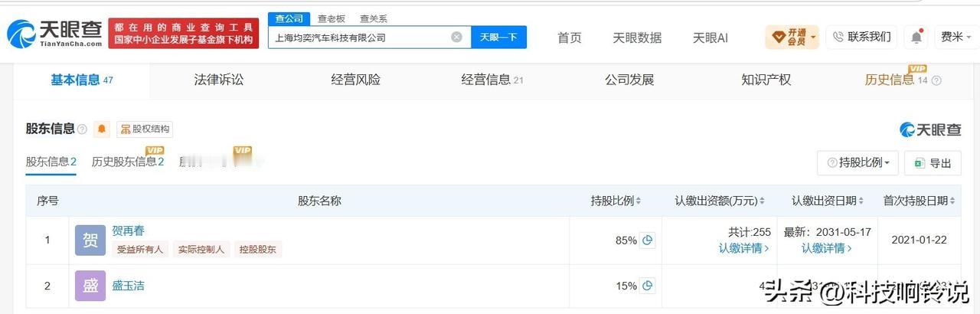Switch to the 法律诉讼 tab
Screen dimensions: 980x314
tap(219, 80)
